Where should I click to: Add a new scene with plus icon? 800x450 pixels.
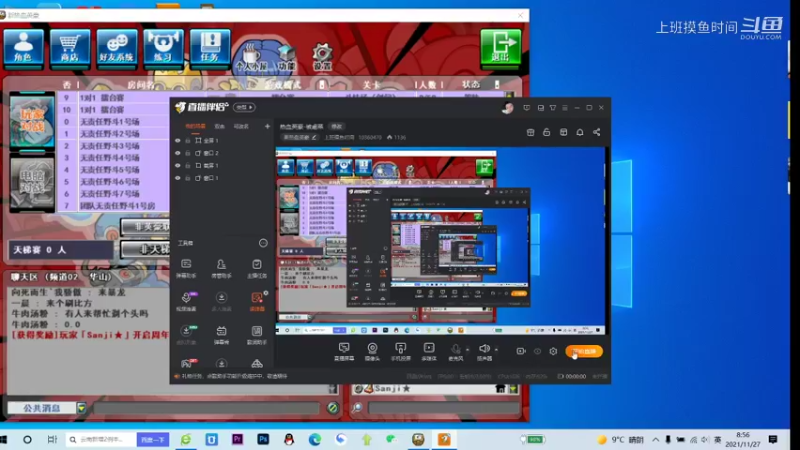[x=267, y=126]
